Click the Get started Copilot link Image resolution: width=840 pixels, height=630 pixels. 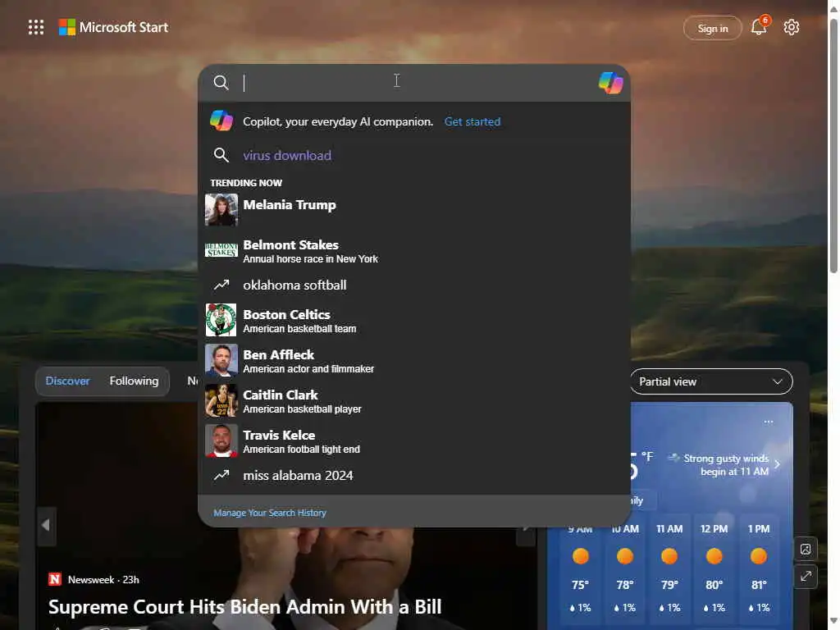tap(472, 121)
